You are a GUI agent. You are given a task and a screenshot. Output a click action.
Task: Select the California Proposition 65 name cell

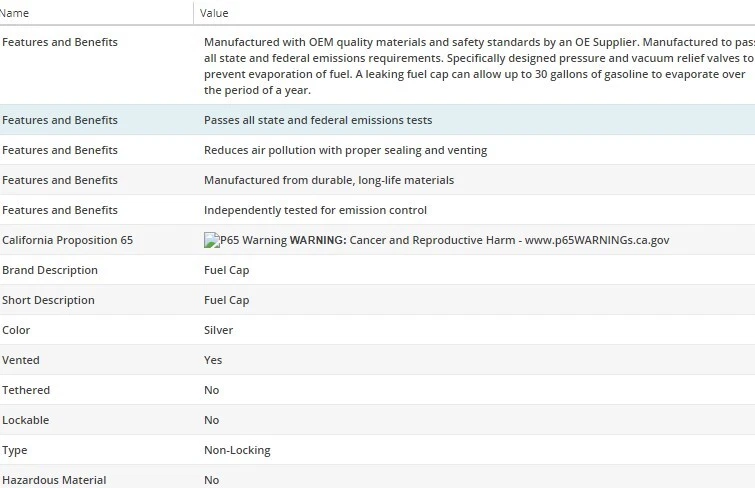tap(67, 240)
